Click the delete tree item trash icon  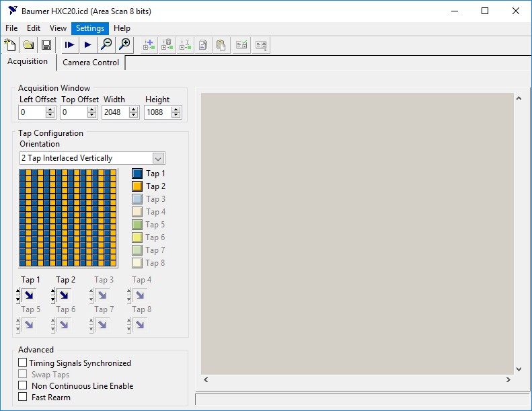167,45
